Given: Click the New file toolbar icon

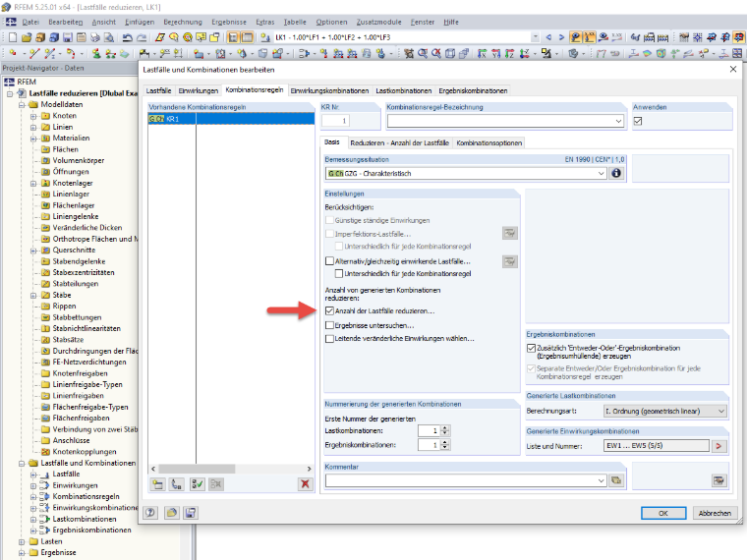Looking at the screenshot, I should 13,37.
